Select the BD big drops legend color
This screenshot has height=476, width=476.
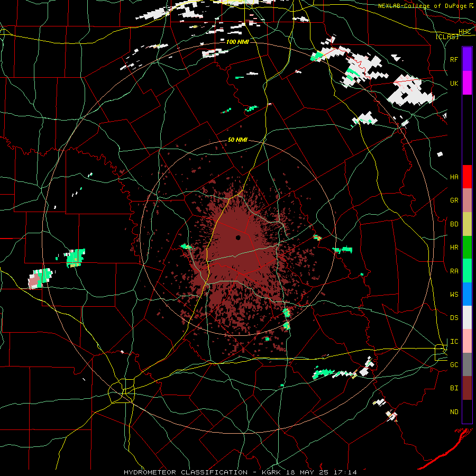pos(467,224)
